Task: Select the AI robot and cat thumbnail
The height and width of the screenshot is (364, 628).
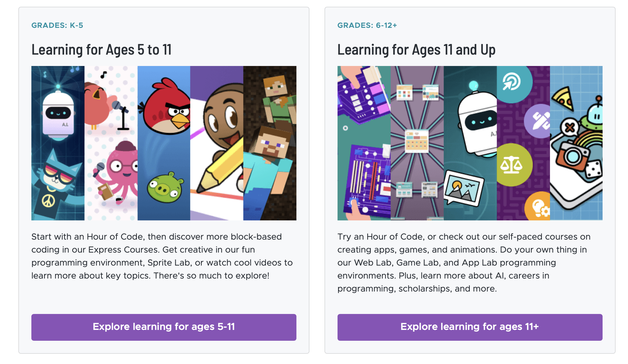Action: [58, 143]
